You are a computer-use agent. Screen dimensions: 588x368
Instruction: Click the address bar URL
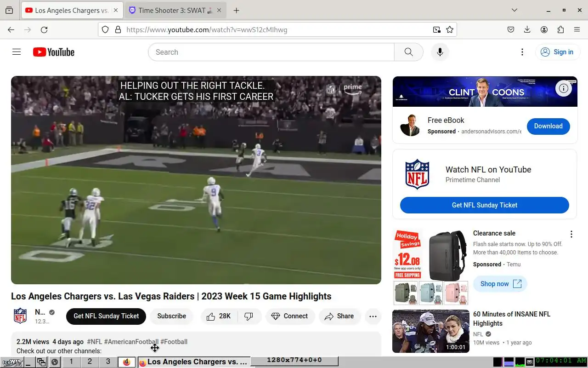tap(207, 29)
